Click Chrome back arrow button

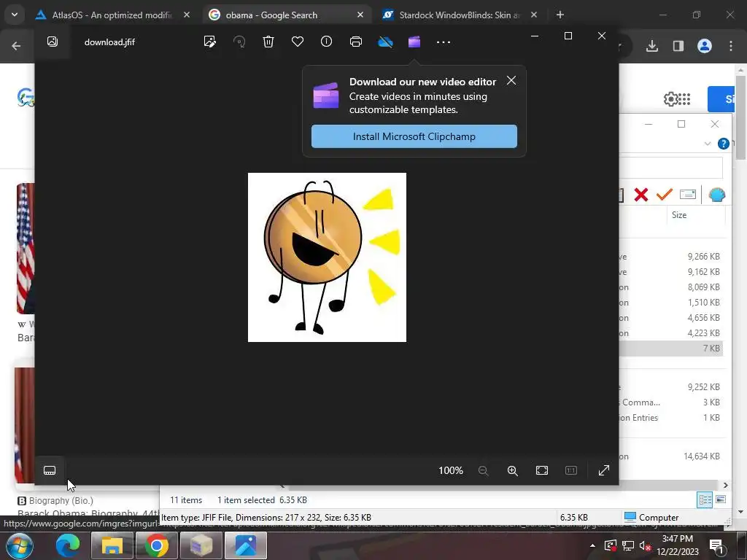pyautogui.click(x=16, y=46)
